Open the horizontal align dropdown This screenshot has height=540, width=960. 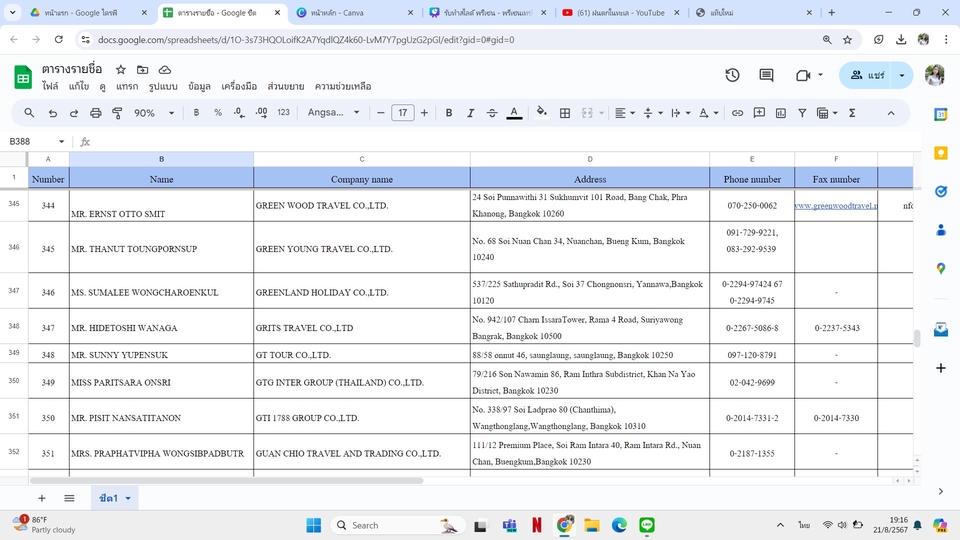pyautogui.click(x=624, y=113)
